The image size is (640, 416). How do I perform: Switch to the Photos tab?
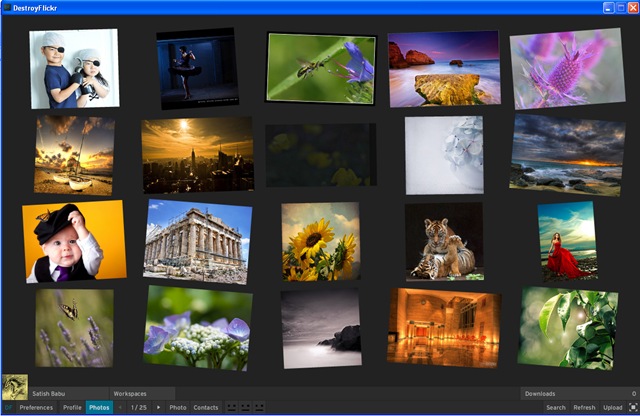[x=99, y=408]
